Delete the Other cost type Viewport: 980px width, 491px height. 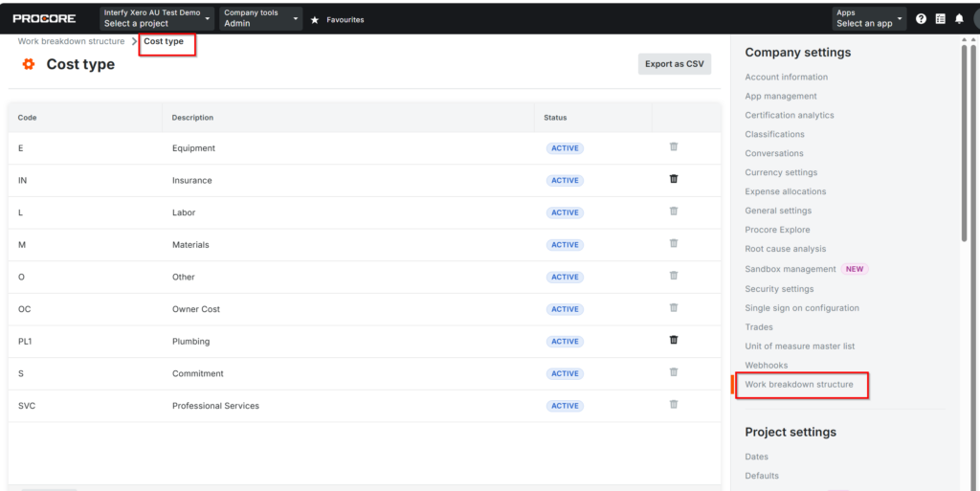(674, 275)
